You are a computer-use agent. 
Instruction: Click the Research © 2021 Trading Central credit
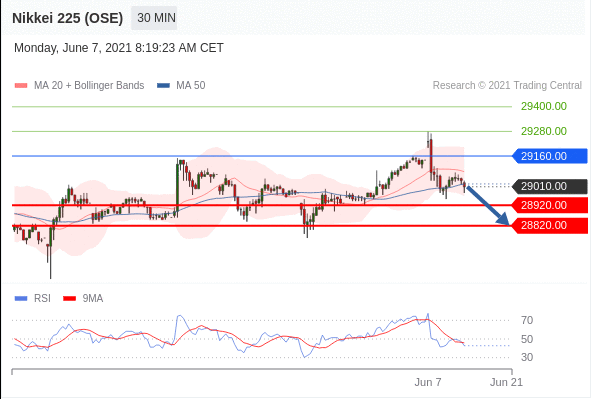tap(507, 85)
